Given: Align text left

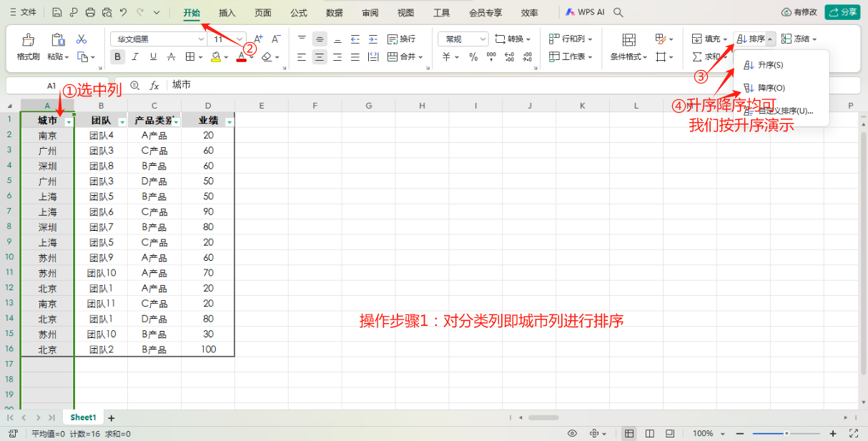Looking at the screenshot, I should [302, 56].
